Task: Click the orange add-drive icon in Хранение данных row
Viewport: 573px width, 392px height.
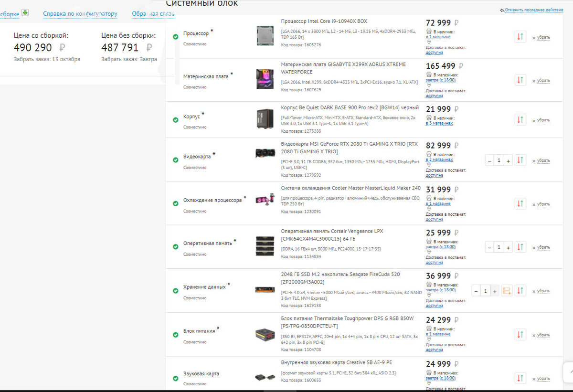Action: pos(507,290)
